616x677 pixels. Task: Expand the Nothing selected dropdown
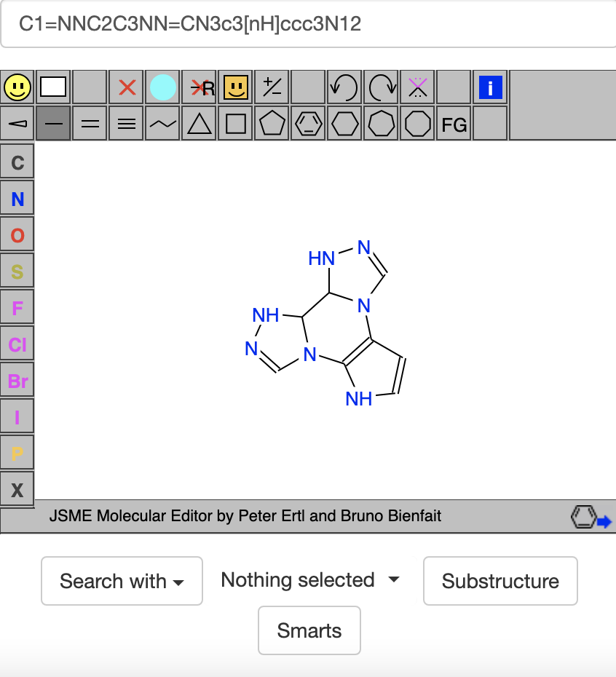(310, 580)
